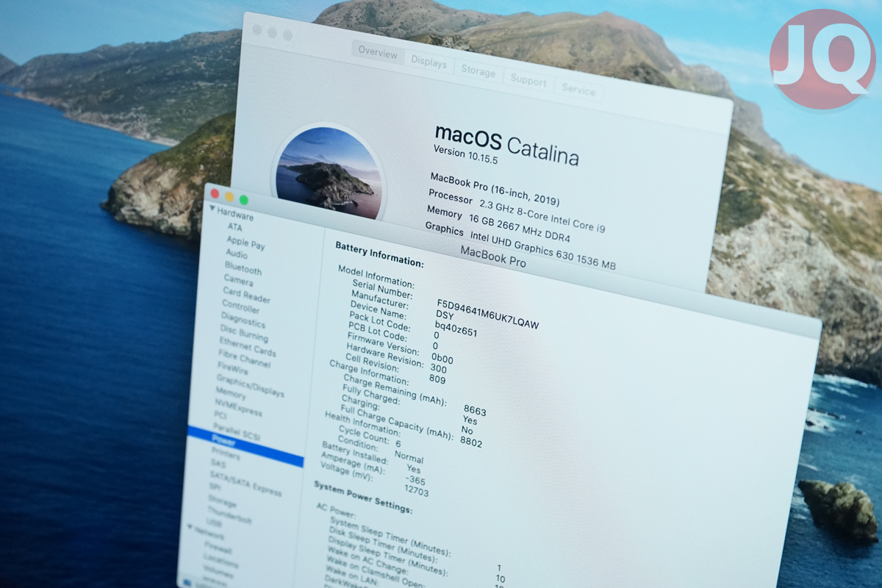Click the amperage value -365

point(415,480)
